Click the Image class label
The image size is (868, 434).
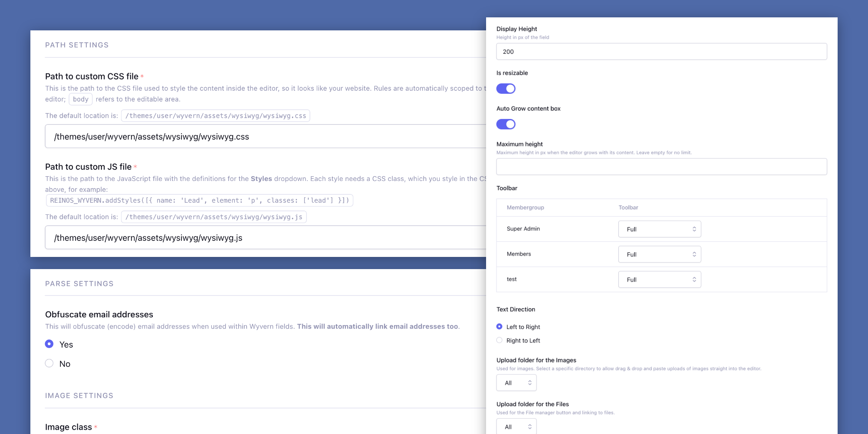(69, 427)
